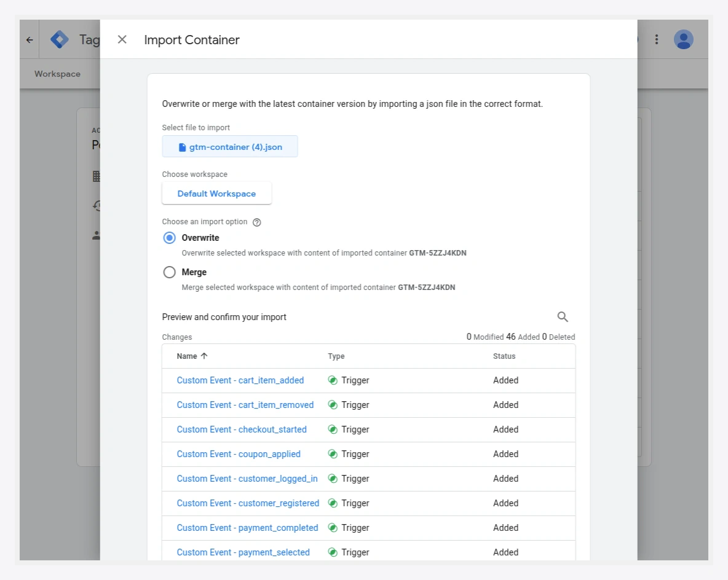Screen dimensions: 728x580
Task: Open import option help icon
Action: (x=257, y=222)
